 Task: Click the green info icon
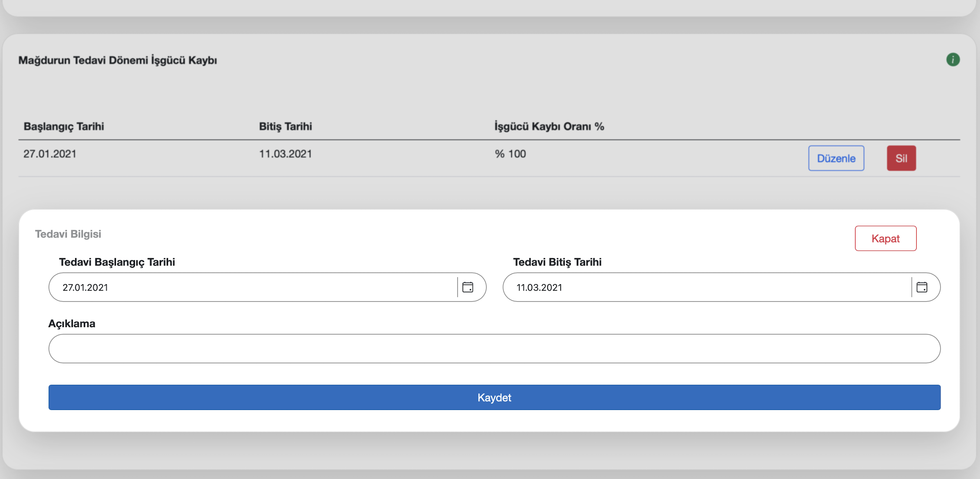click(953, 59)
